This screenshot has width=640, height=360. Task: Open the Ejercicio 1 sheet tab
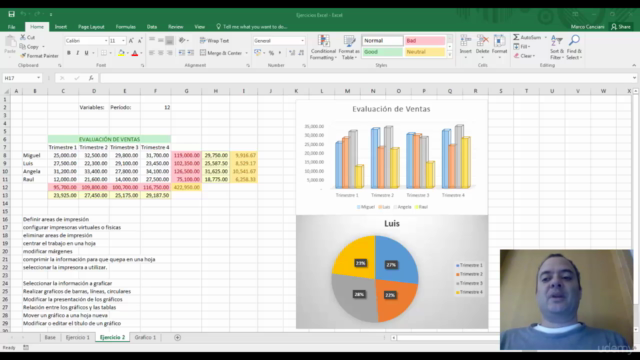pyautogui.click(x=77, y=338)
